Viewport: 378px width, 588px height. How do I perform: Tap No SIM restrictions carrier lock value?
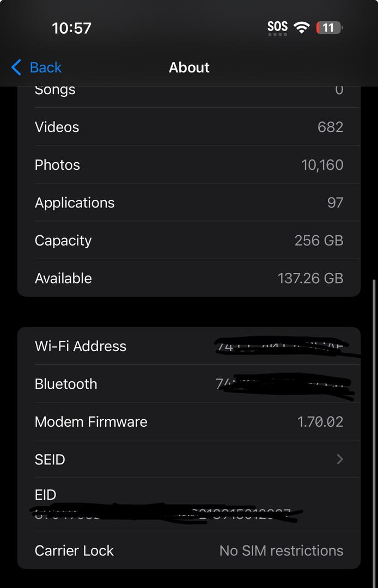(281, 550)
